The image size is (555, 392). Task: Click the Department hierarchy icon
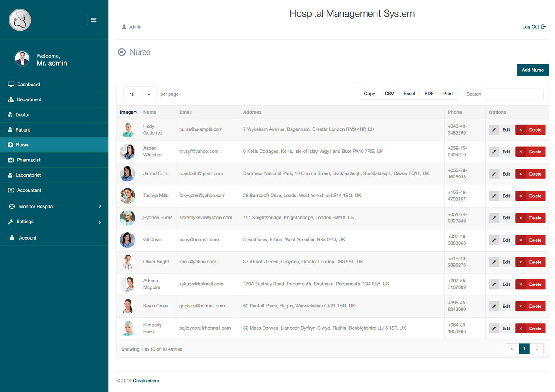(11, 99)
